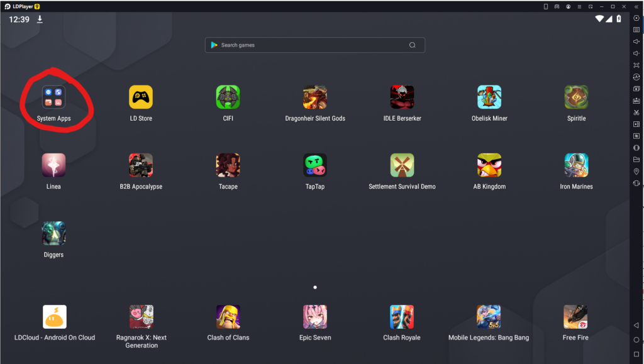The image size is (644, 364).
Task: Open Free Fire
Action: click(575, 317)
